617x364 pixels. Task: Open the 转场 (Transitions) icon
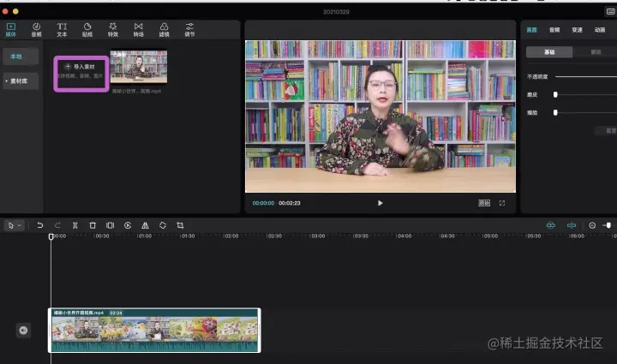pos(139,29)
